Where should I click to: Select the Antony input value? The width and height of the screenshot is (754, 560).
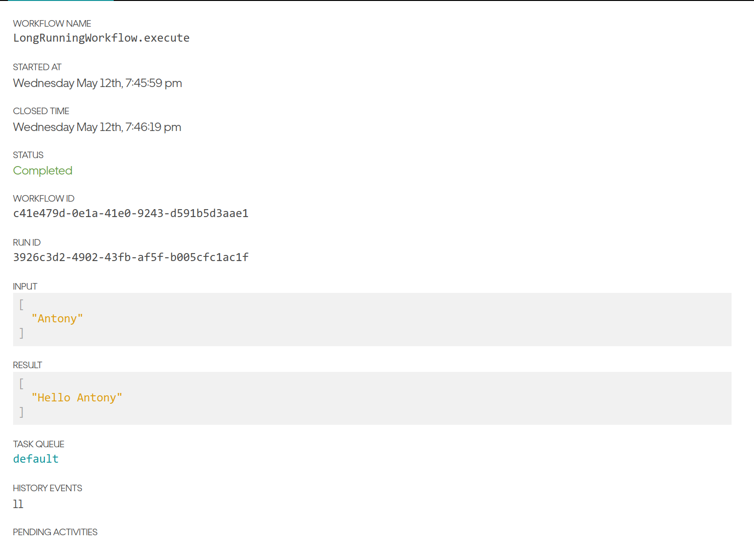click(x=57, y=318)
